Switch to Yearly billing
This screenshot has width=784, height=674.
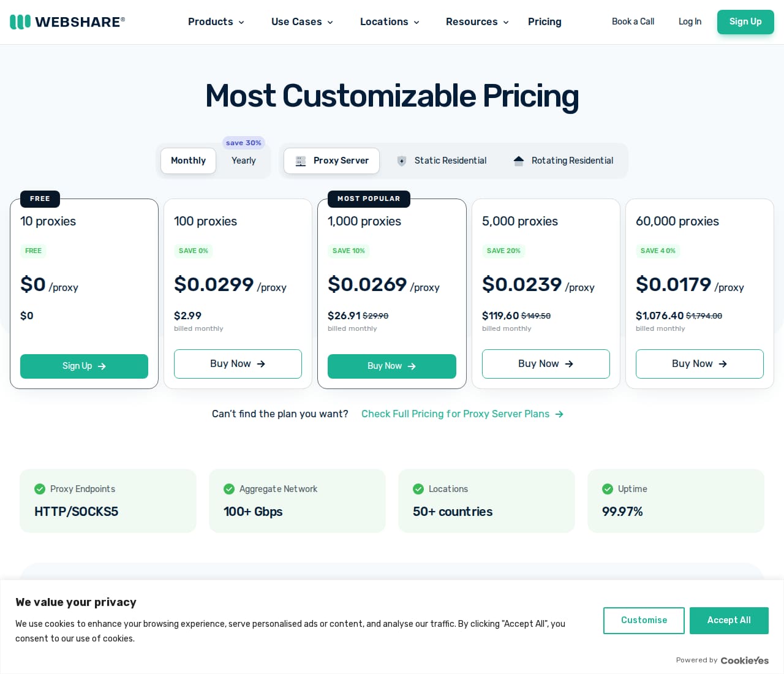(x=244, y=161)
